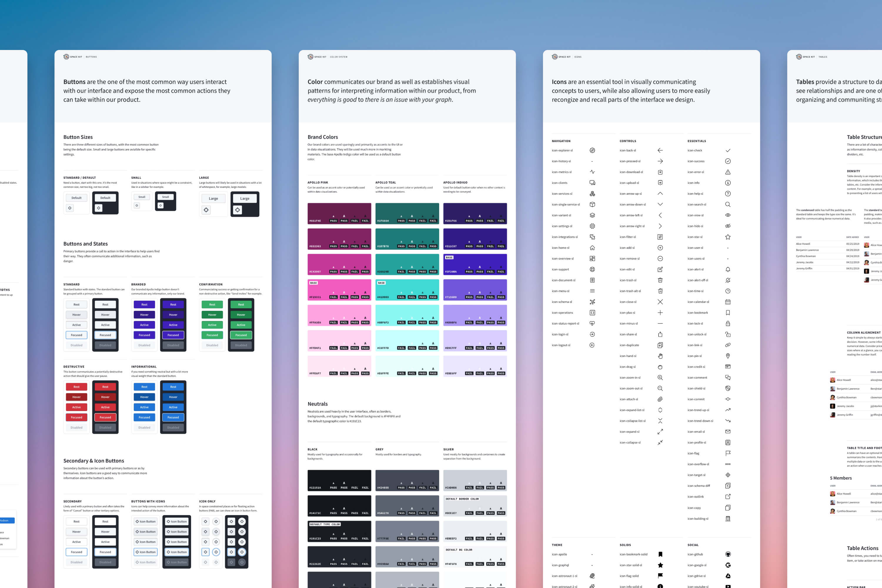
Task: Select the #DEE2E7 default border color swatch
Action: click(x=475, y=506)
